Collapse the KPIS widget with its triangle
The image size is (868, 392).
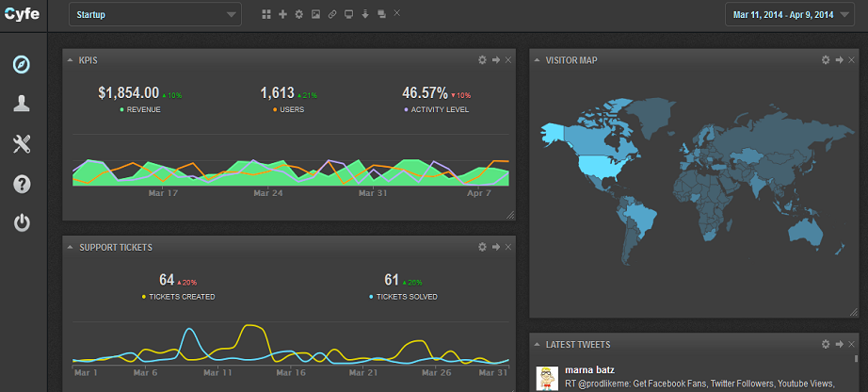[x=71, y=60]
